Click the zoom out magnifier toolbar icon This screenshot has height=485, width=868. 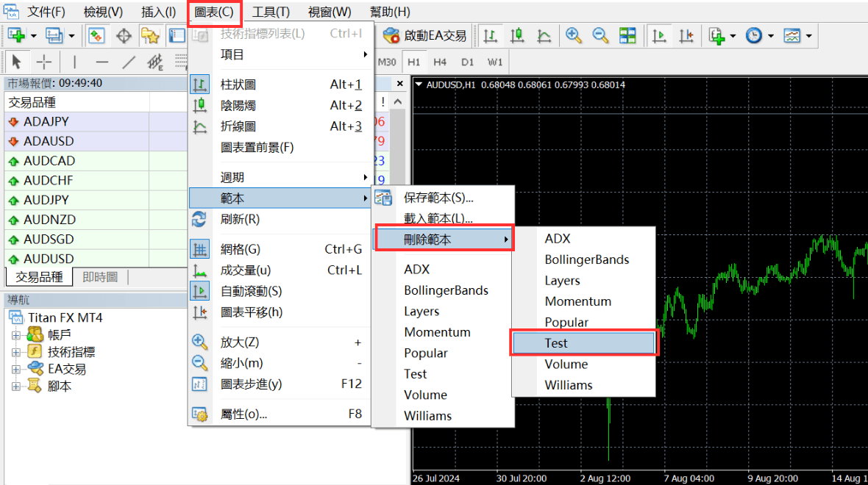(600, 35)
